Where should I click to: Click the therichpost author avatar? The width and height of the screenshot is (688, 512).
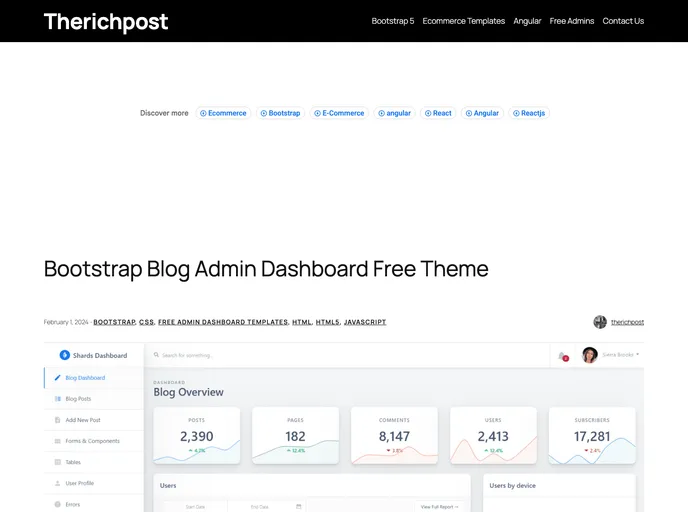(600, 322)
